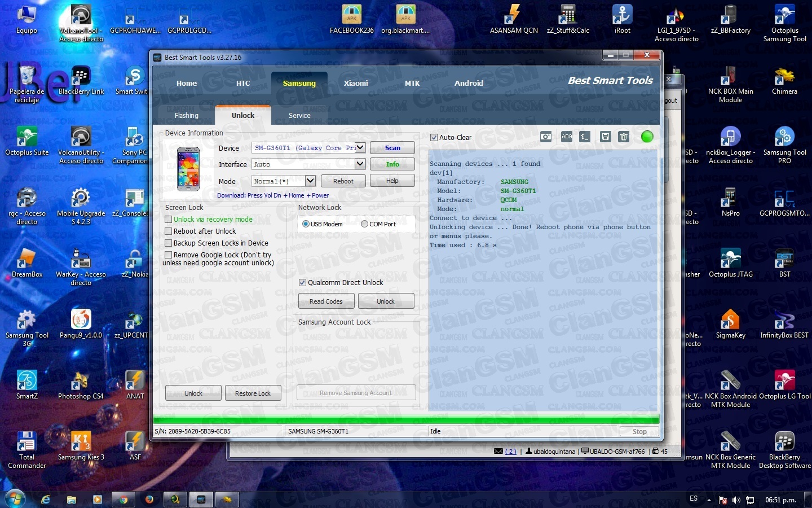Open the Octoplus Samsung Tool desktop shortcut
Viewport: 812px width, 508px height.
pyautogui.click(x=784, y=24)
